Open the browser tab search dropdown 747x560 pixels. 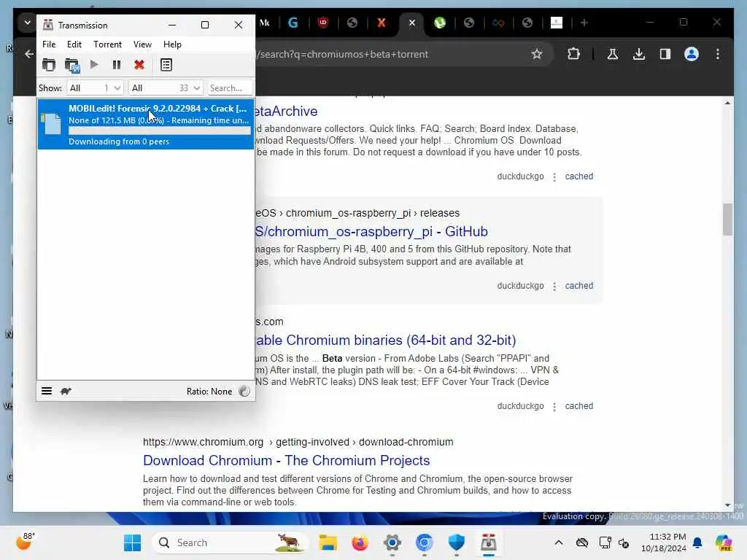coord(27,23)
